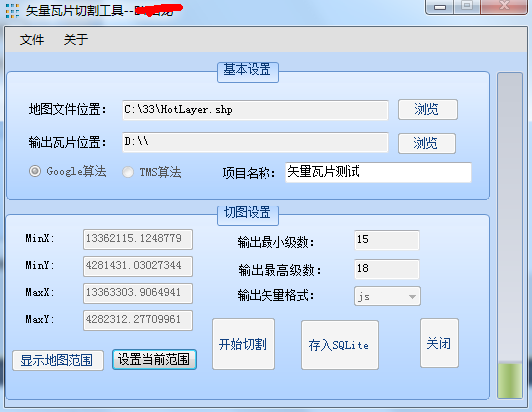
Task: Open the 关于 menu
Action: 75,40
